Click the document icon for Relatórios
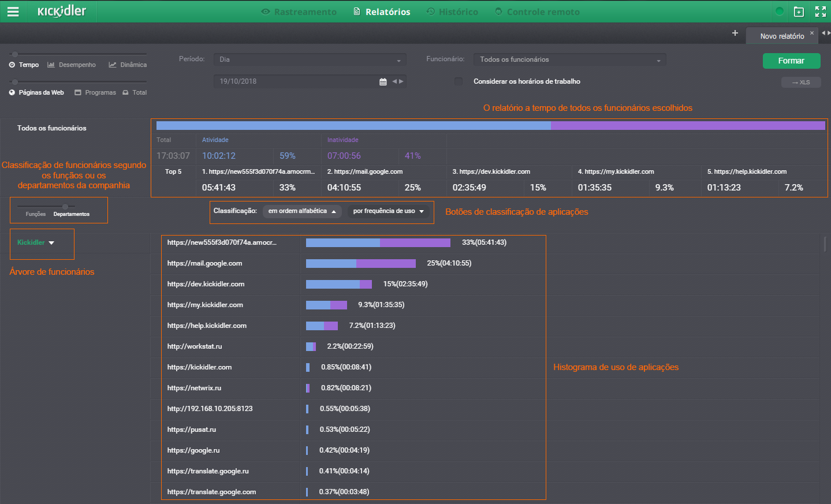Image resolution: width=831 pixels, height=504 pixels. point(357,12)
